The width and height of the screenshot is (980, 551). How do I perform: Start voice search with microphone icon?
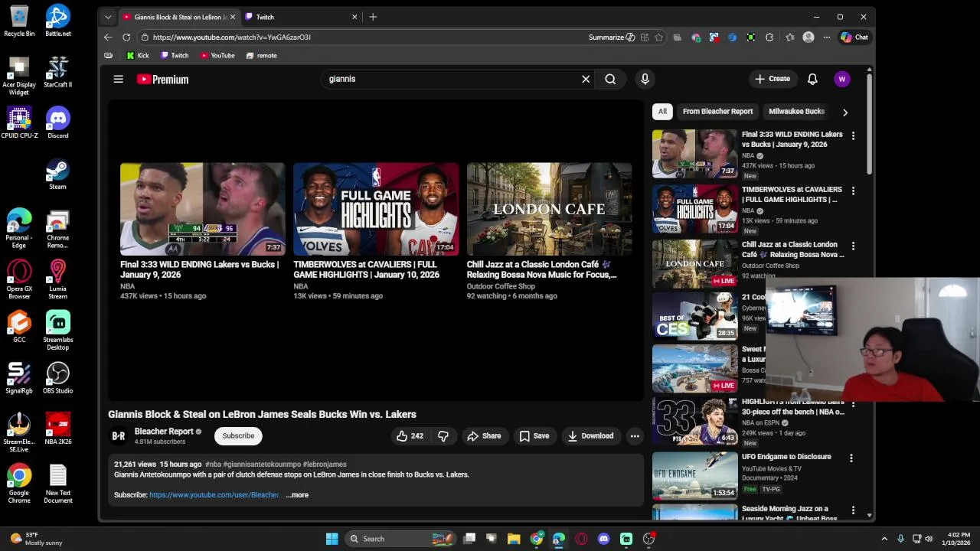coord(645,79)
